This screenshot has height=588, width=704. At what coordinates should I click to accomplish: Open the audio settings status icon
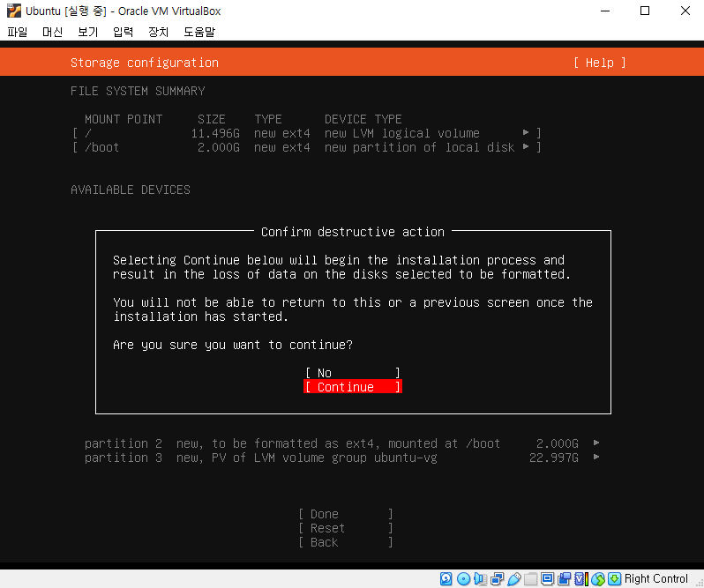pyautogui.click(x=480, y=578)
